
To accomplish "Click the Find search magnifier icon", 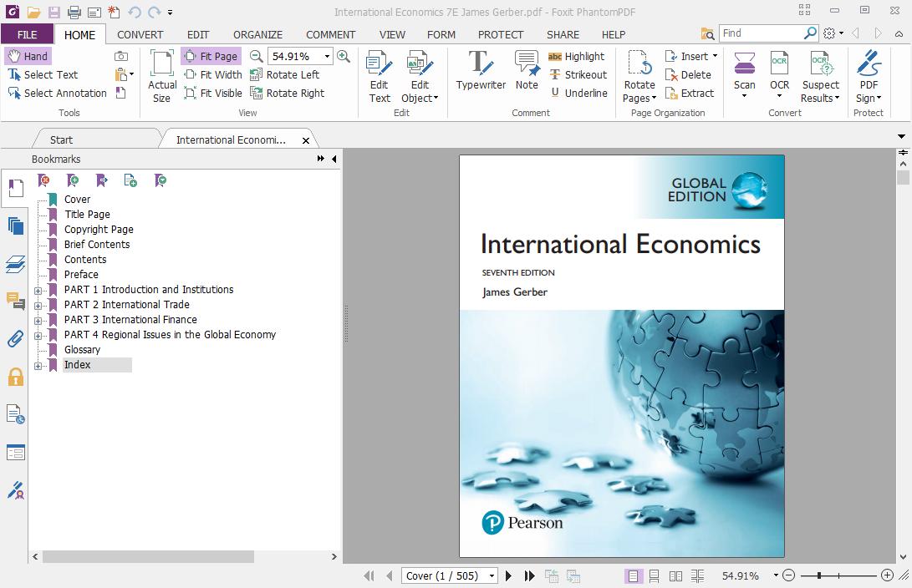I will click(x=810, y=33).
